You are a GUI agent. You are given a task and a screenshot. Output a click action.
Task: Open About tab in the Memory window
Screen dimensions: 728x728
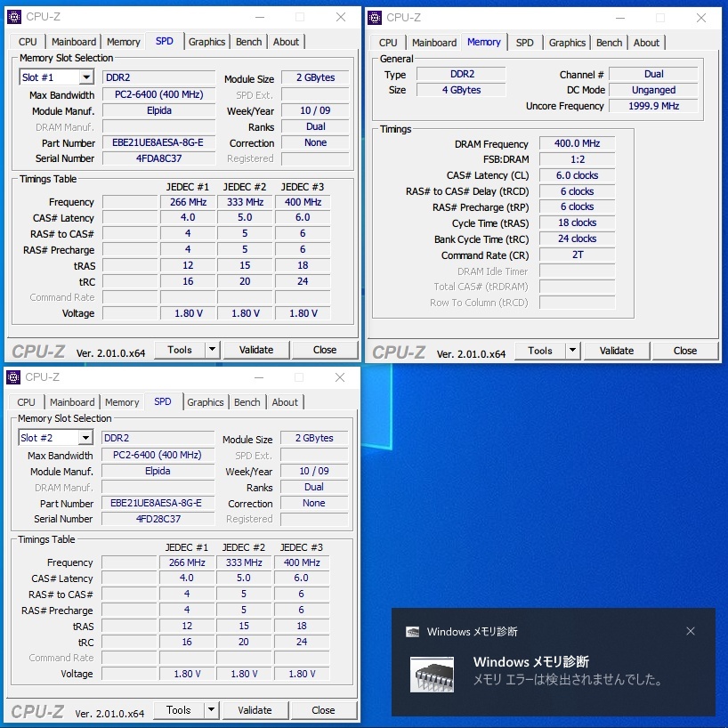click(646, 43)
